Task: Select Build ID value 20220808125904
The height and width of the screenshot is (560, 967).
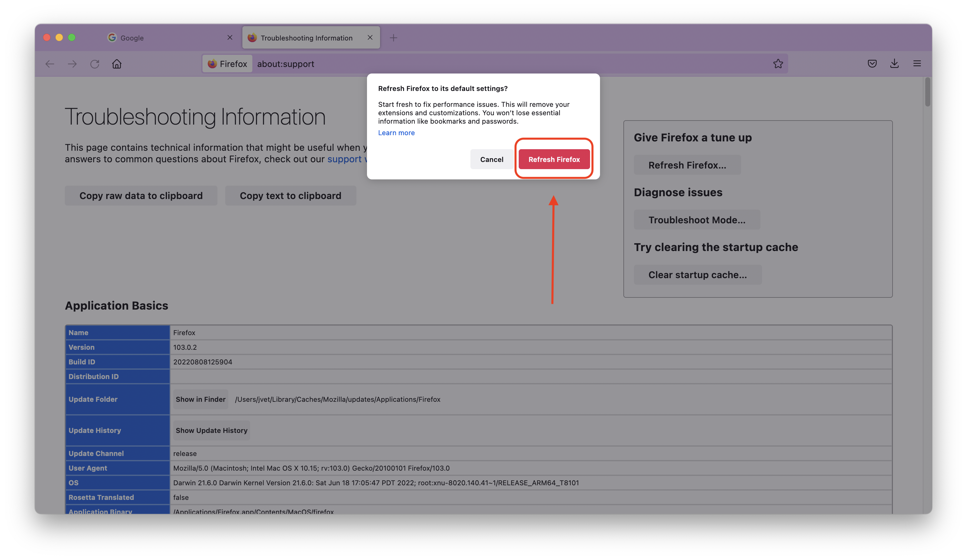Action: 202,362
